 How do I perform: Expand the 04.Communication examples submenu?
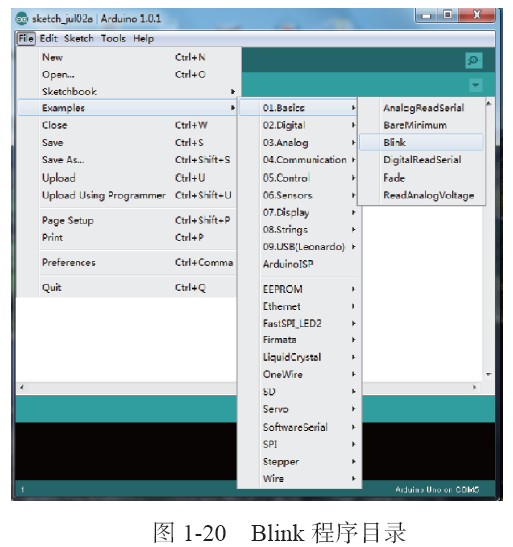coord(299,160)
